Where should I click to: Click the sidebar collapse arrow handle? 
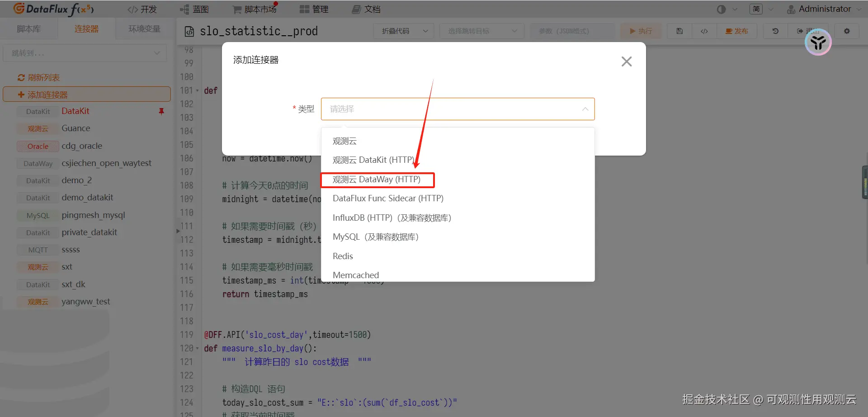coord(178,231)
